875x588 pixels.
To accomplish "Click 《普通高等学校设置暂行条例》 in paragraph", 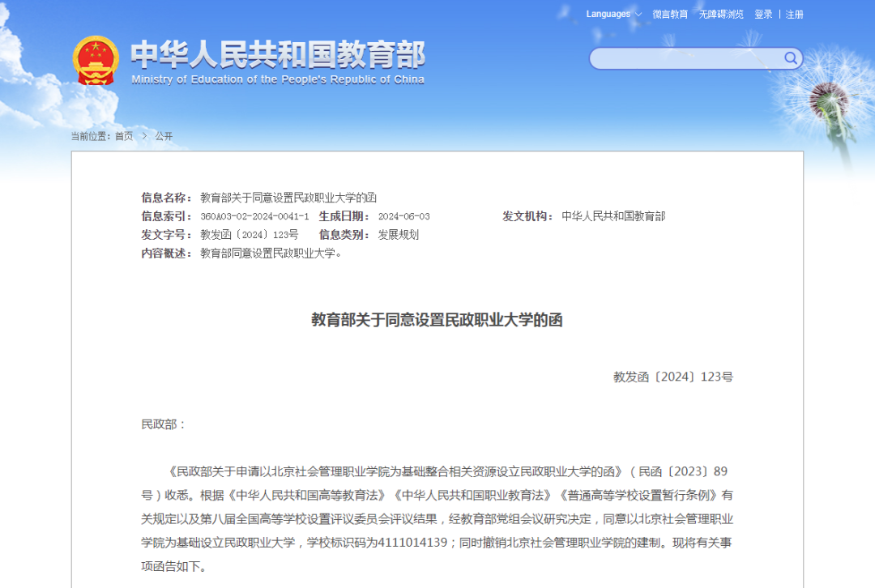I will [638, 496].
